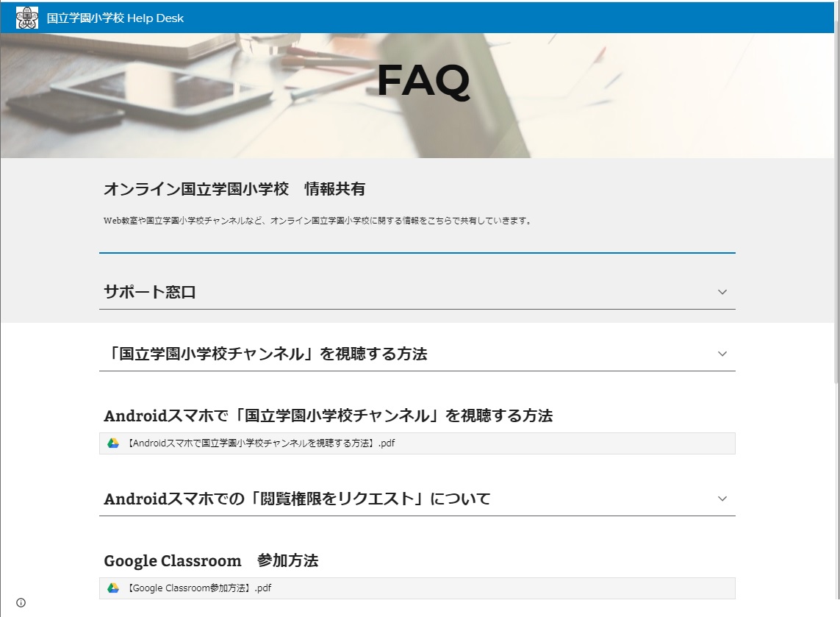Click Androidスマホでの「閲覧権限をリクエスト」について heading
This screenshot has width=840, height=617.
click(x=298, y=499)
